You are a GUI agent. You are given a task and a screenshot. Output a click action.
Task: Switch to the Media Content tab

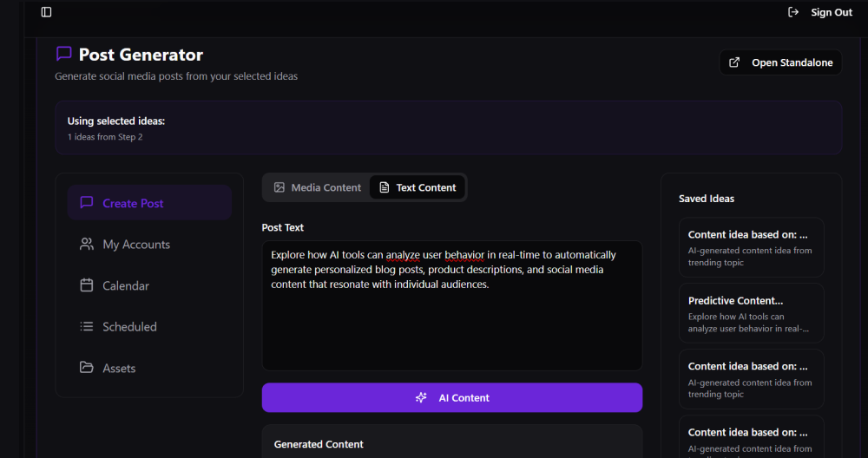[317, 187]
